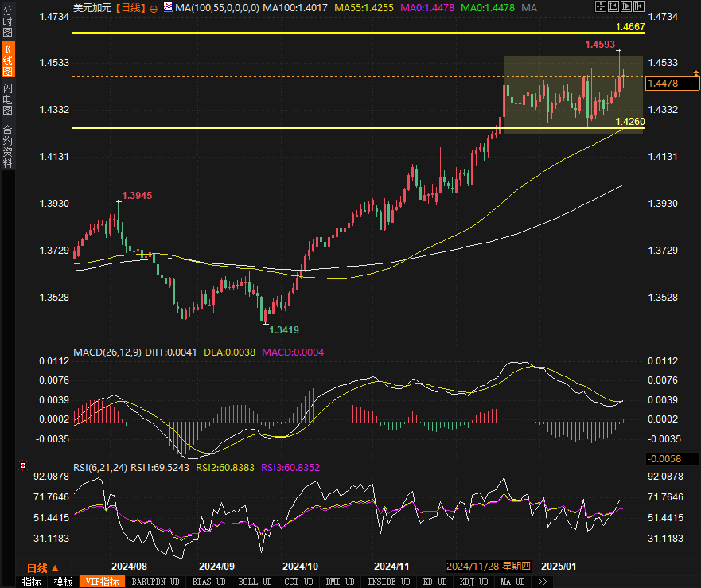
Task: Select the K线图 side tab
Action: point(7,60)
